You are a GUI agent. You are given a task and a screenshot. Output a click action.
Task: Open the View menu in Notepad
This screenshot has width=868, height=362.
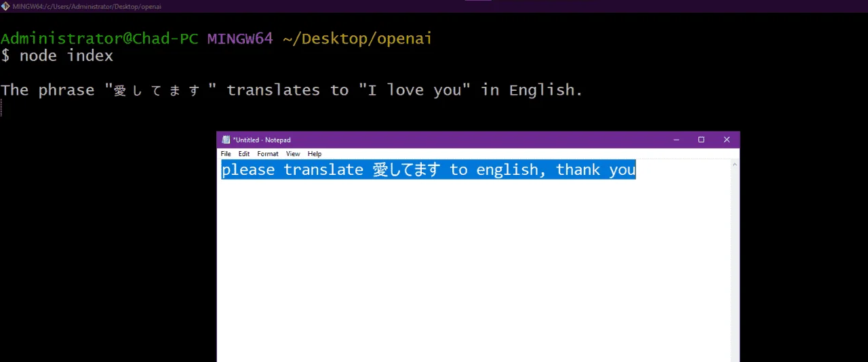click(x=293, y=154)
